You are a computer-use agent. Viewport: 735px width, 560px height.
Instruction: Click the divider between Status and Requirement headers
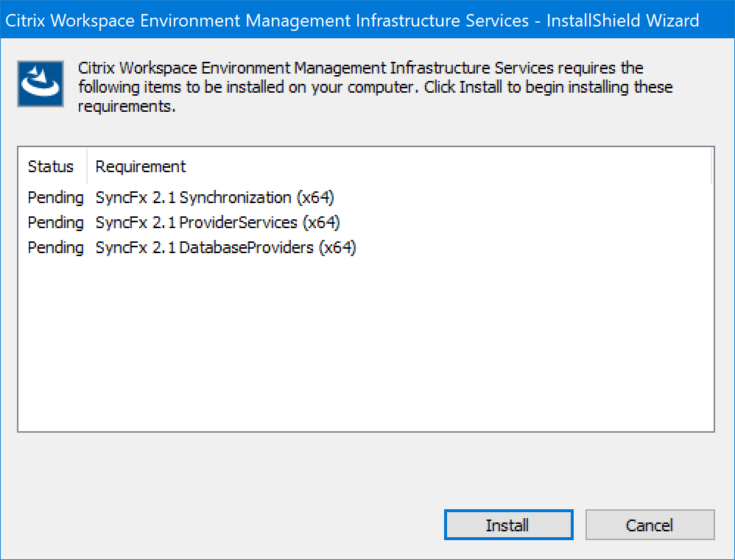[x=87, y=167]
